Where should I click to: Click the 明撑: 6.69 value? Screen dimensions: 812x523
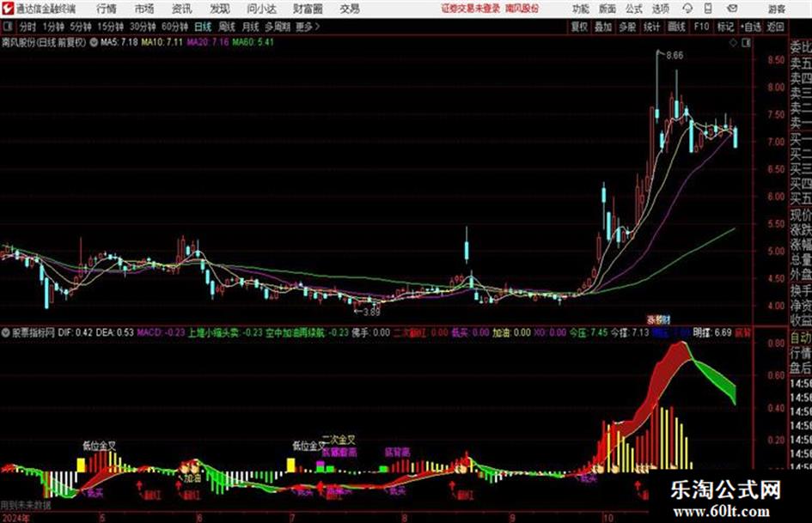(x=712, y=332)
